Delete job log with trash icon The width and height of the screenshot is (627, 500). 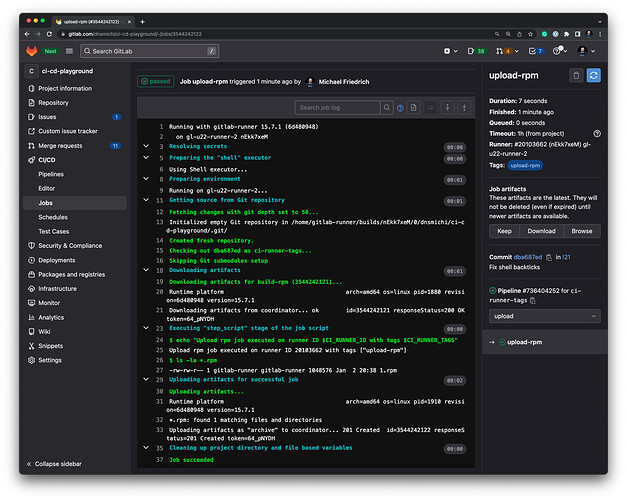[x=576, y=75]
